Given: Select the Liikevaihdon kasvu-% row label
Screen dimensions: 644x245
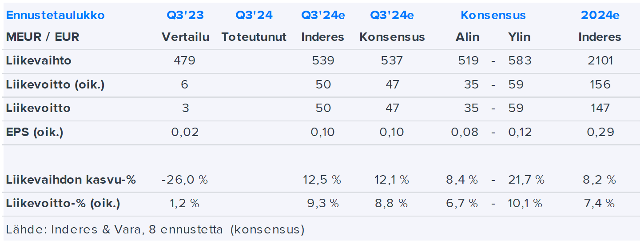Looking at the screenshot, I should tap(71, 180).
